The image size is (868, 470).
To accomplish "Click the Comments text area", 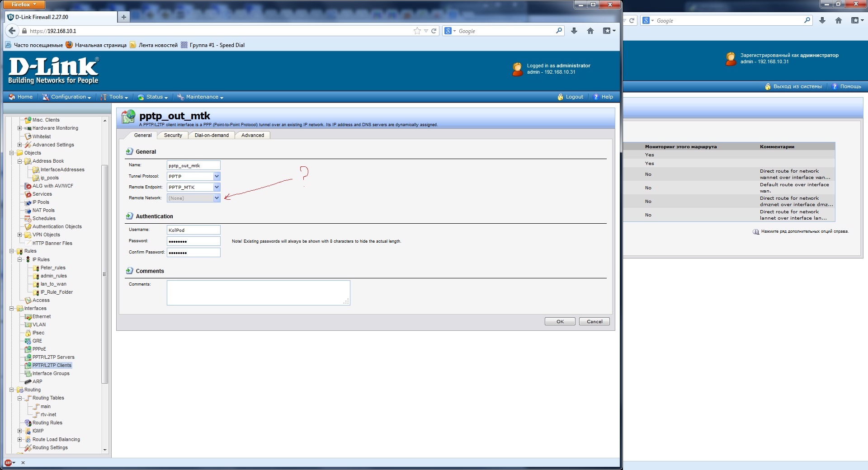I will 258,293.
